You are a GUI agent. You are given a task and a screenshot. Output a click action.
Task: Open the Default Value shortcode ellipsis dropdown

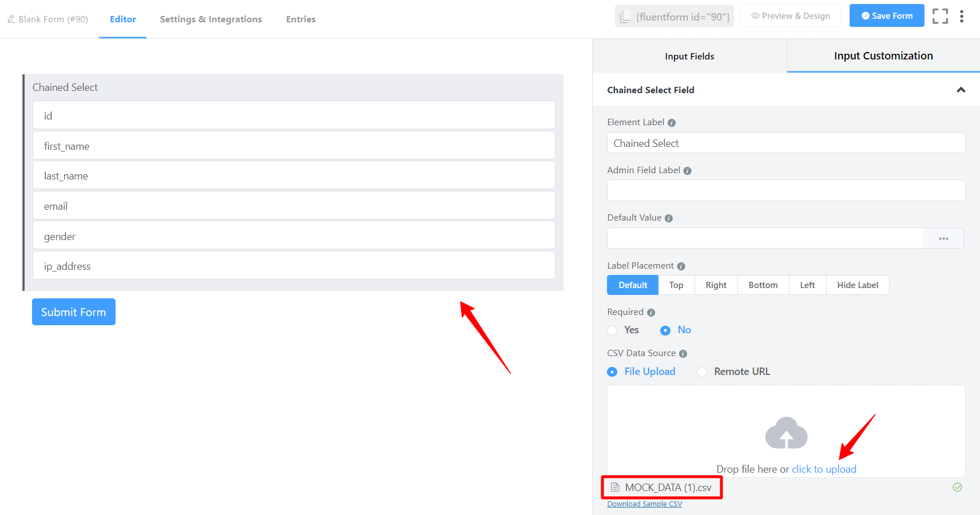(943, 238)
